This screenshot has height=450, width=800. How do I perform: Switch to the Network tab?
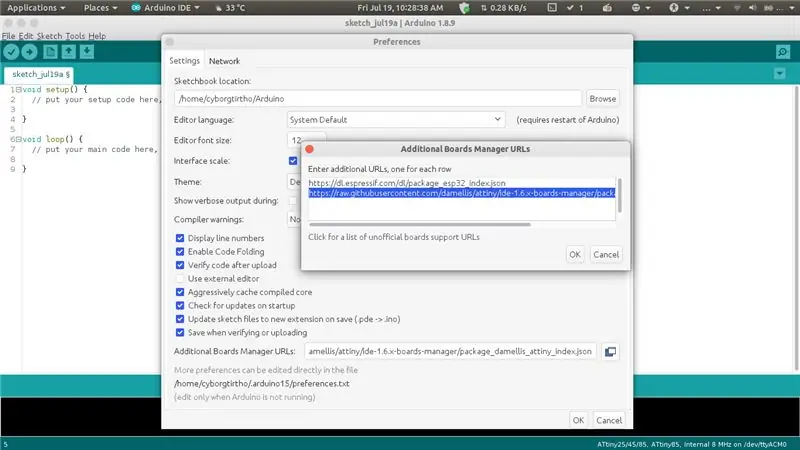click(x=224, y=61)
